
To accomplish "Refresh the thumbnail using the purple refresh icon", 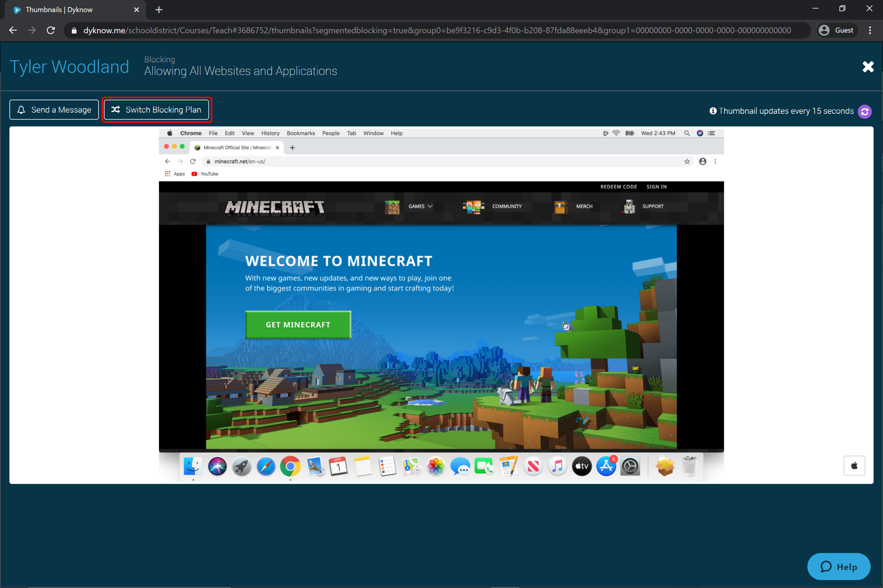I will coord(865,111).
